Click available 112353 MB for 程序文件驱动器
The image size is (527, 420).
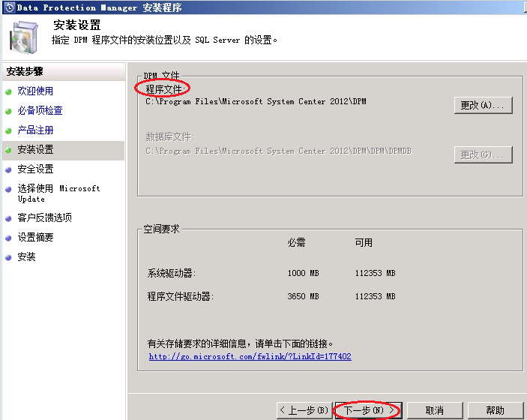[x=376, y=296]
